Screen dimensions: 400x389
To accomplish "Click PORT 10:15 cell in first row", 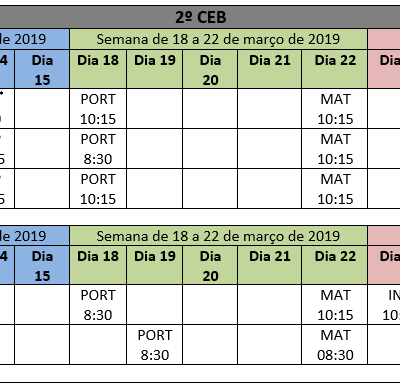I will (x=98, y=109).
